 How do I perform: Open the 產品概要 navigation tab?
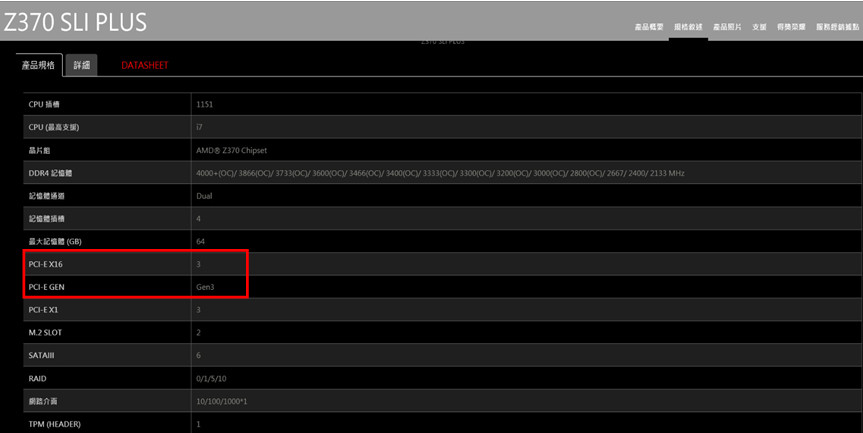(649, 27)
